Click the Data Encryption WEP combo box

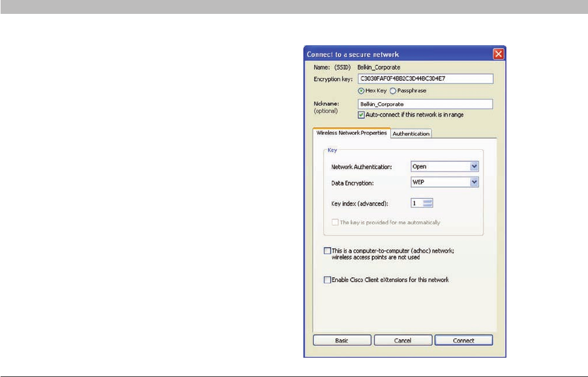[x=445, y=182]
